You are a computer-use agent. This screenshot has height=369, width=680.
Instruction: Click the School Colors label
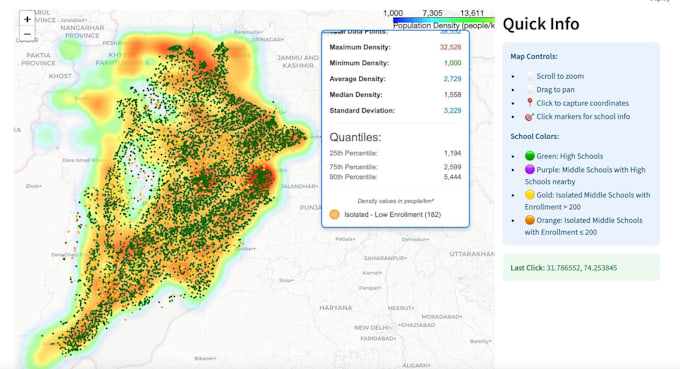click(535, 136)
